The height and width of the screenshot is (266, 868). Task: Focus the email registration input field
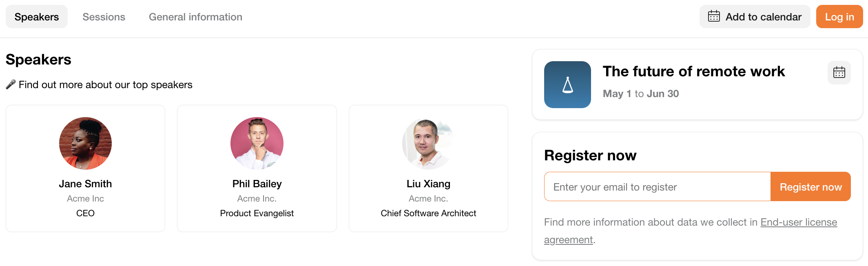[657, 187]
